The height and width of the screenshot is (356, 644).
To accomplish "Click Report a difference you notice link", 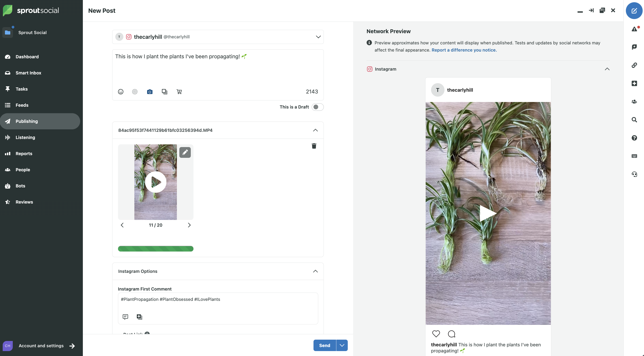I will click(464, 50).
